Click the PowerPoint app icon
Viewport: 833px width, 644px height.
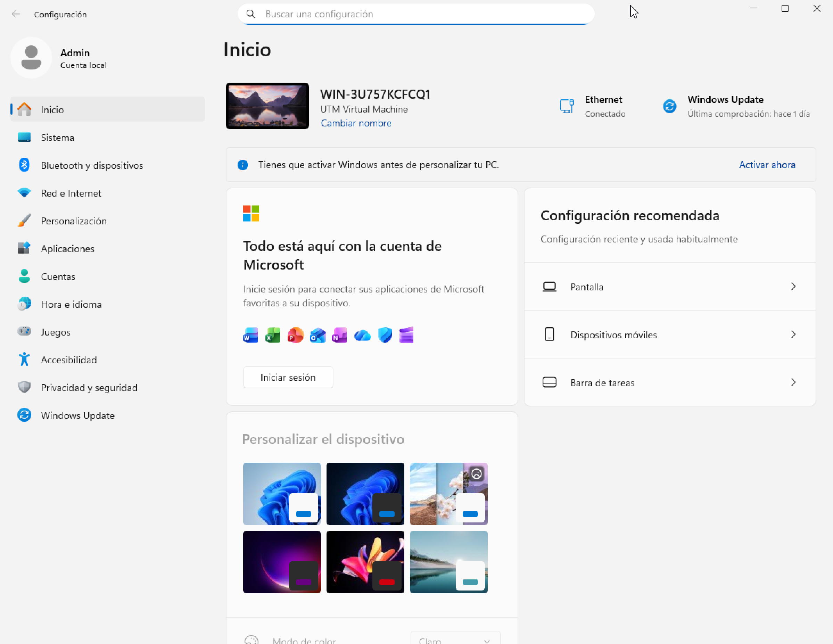pos(295,335)
